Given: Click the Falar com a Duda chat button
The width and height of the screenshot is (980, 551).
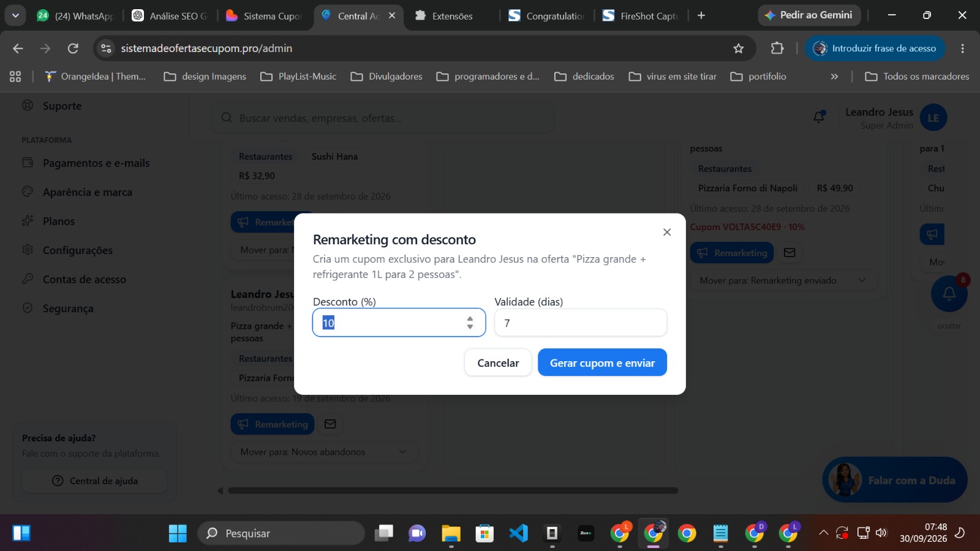Looking at the screenshot, I should pos(895,480).
